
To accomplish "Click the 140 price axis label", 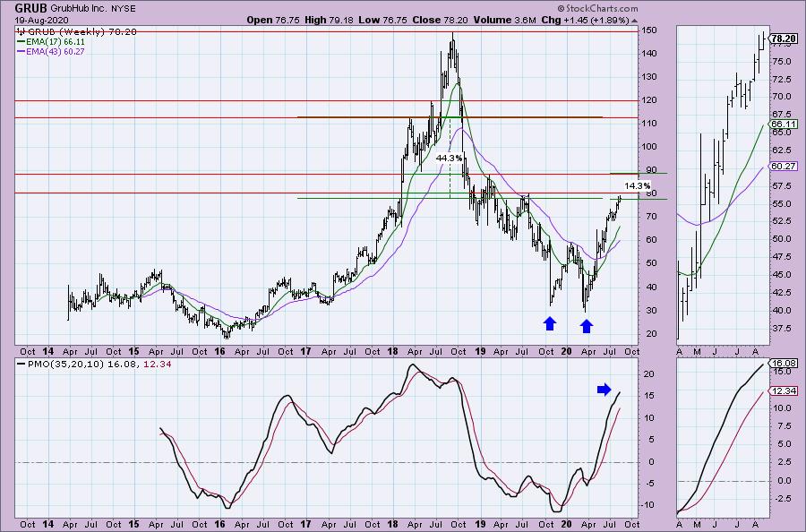I will pos(649,54).
